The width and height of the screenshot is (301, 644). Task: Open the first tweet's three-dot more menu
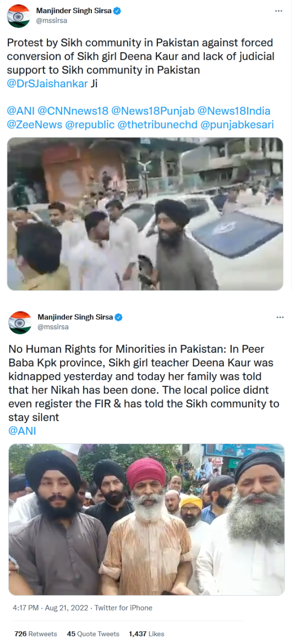(278, 10)
